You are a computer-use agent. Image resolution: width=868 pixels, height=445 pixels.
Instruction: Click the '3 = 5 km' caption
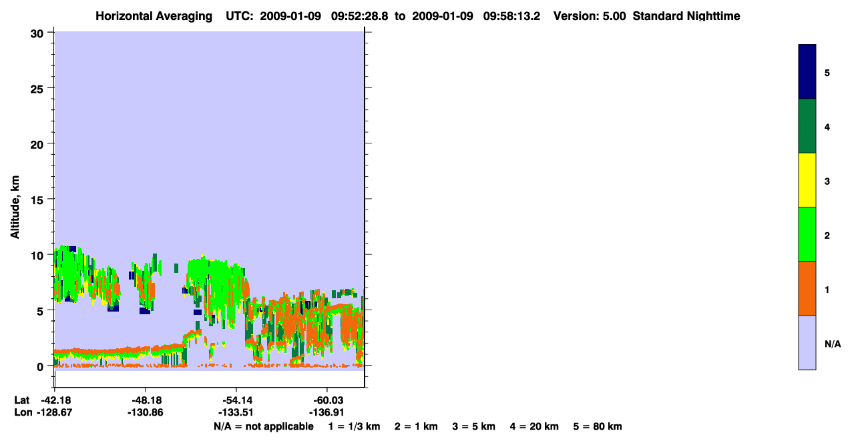point(474,426)
